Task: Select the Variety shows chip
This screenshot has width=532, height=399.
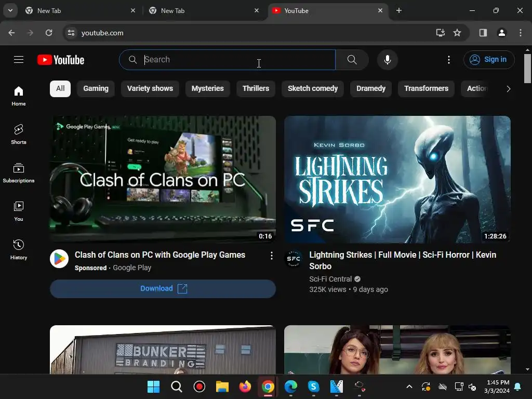Action: pos(150,88)
